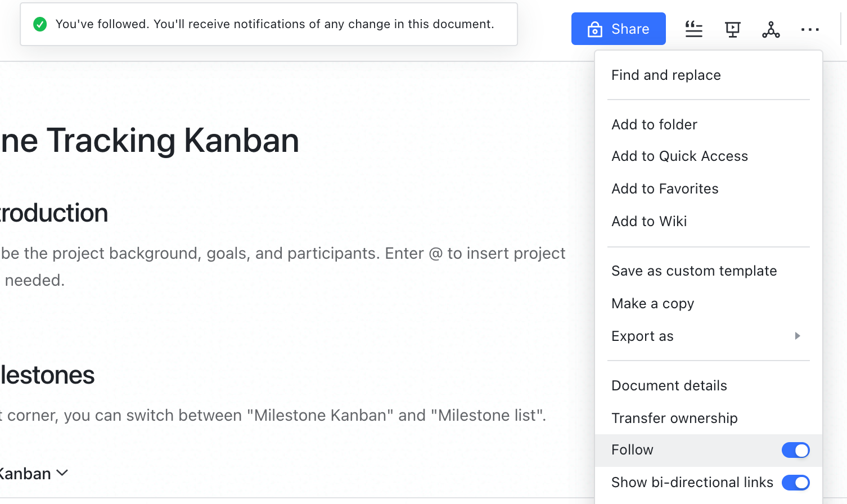The height and width of the screenshot is (504, 847).
Task: Open the mind map structure icon
Action: click(x=771, y=29)
